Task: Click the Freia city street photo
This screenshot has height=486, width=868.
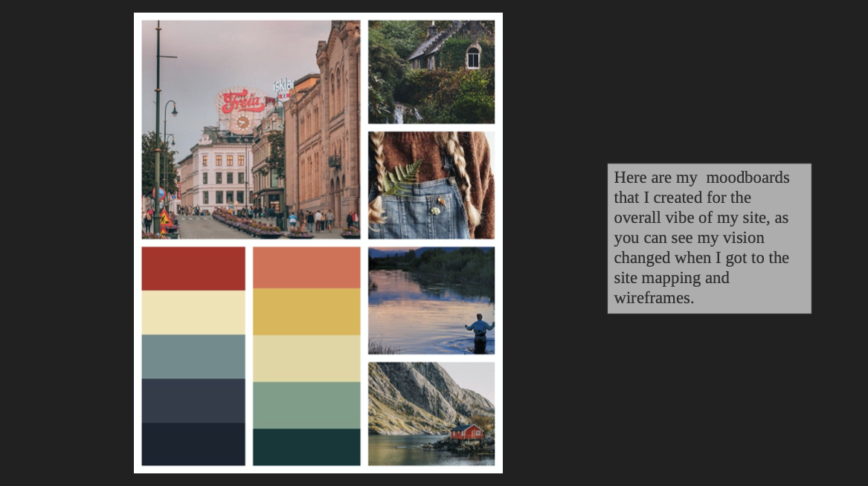Action: coord(251,129)
